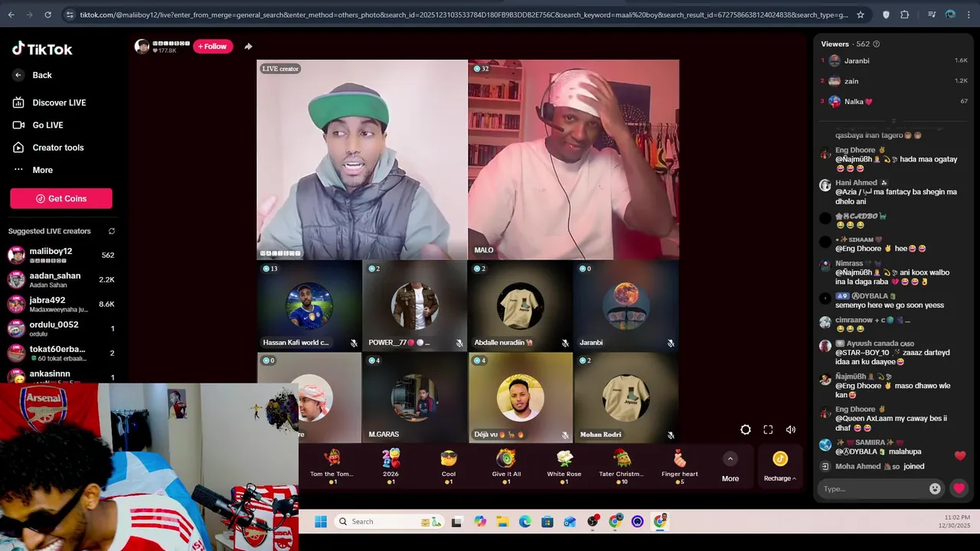Open browser extensions puzzle icon

tap(905, 15)
